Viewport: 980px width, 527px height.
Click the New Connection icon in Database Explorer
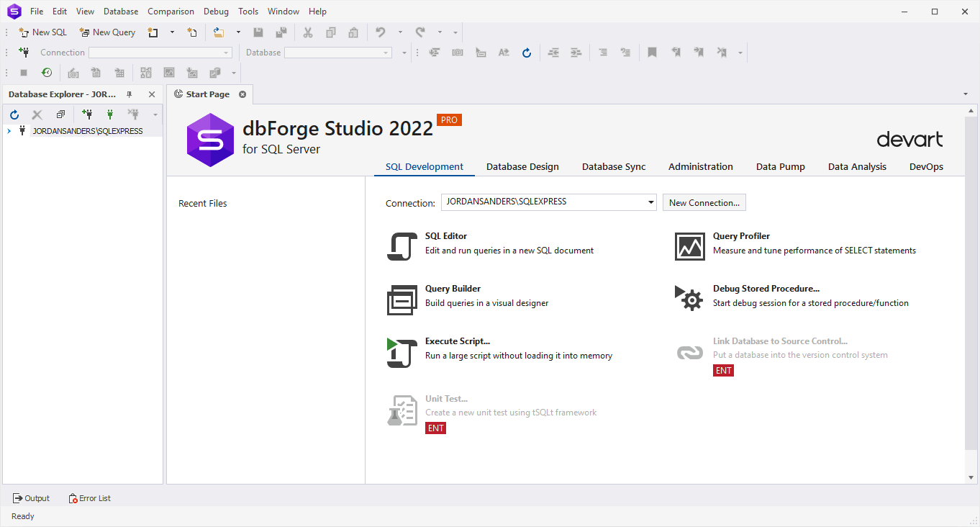[87, 114]
